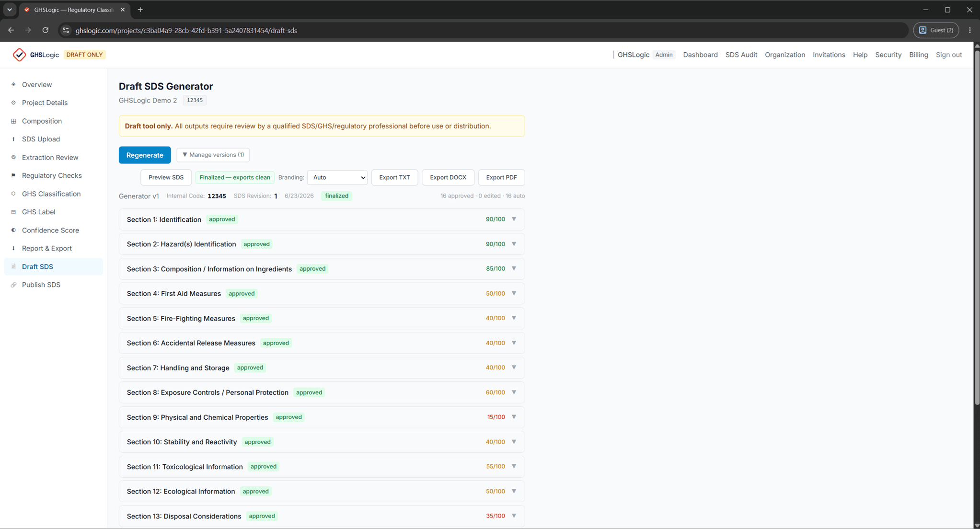Open the Help menu item
Viewport: 980px width, 529px height.
[x=860, y=55]
